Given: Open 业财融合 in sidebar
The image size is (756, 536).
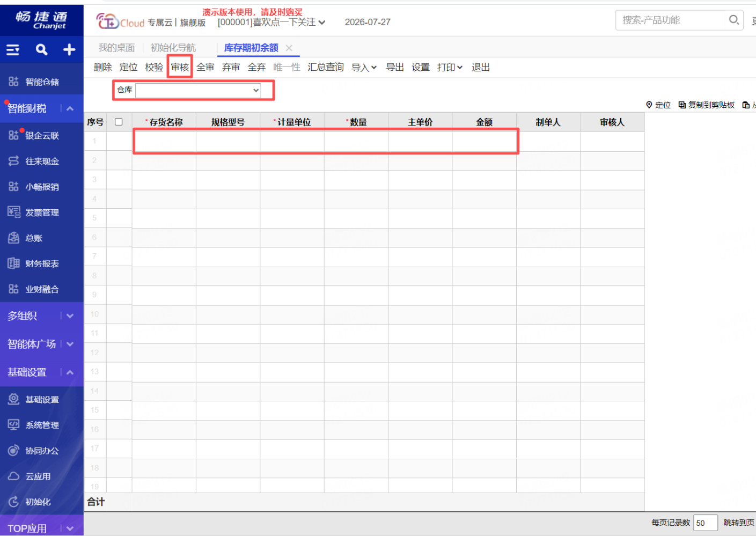Looking at the screenshot, I should 42,289.
